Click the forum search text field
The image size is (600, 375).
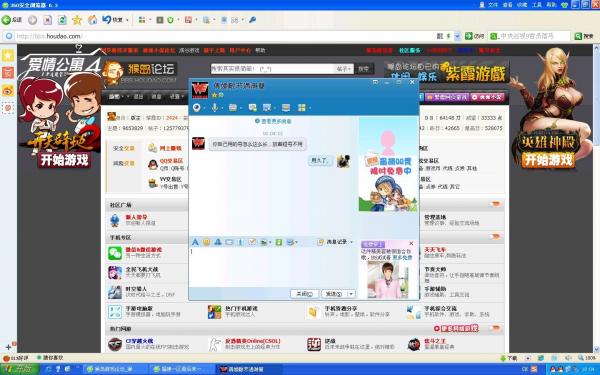pyautogui.click(x=272, y=69)
